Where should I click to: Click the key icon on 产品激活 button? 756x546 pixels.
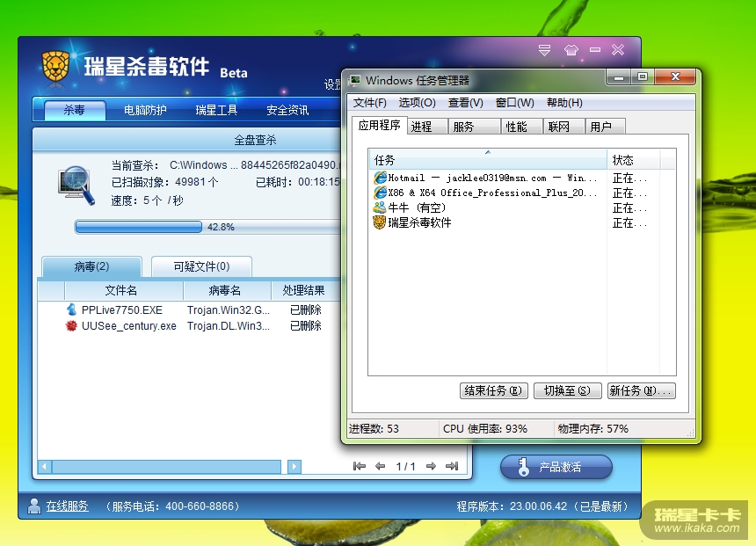click(x=524, y=467)
